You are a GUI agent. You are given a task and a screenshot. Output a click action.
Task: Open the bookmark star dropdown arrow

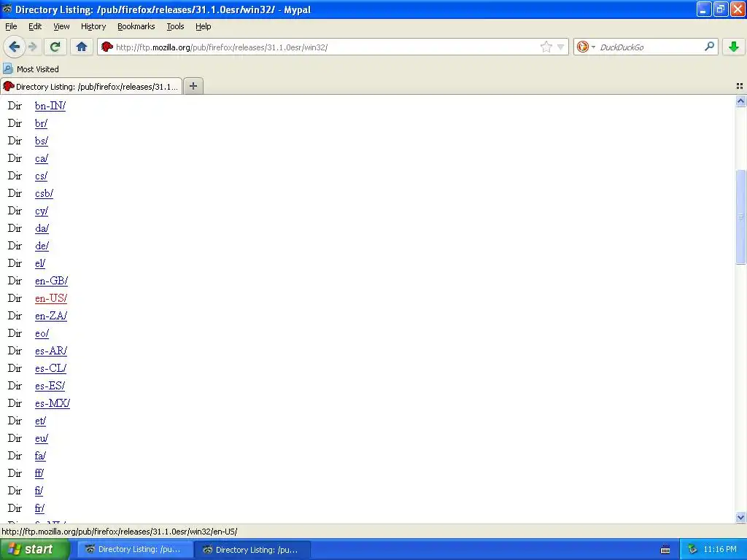pyautogui.click(x=561, y=47)
